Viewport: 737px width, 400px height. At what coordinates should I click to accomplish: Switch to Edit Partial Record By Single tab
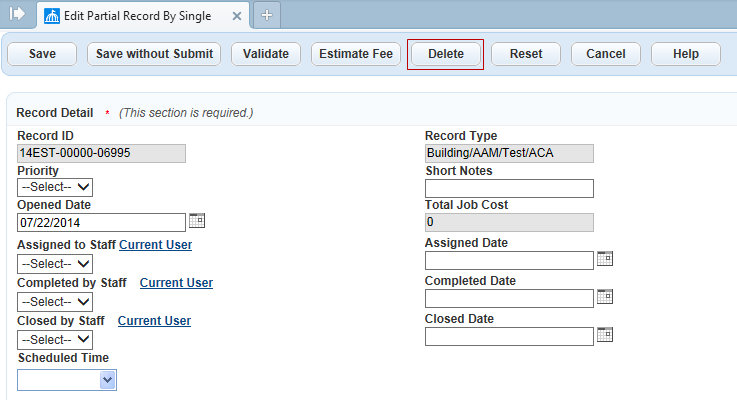[x=142, y=15]
